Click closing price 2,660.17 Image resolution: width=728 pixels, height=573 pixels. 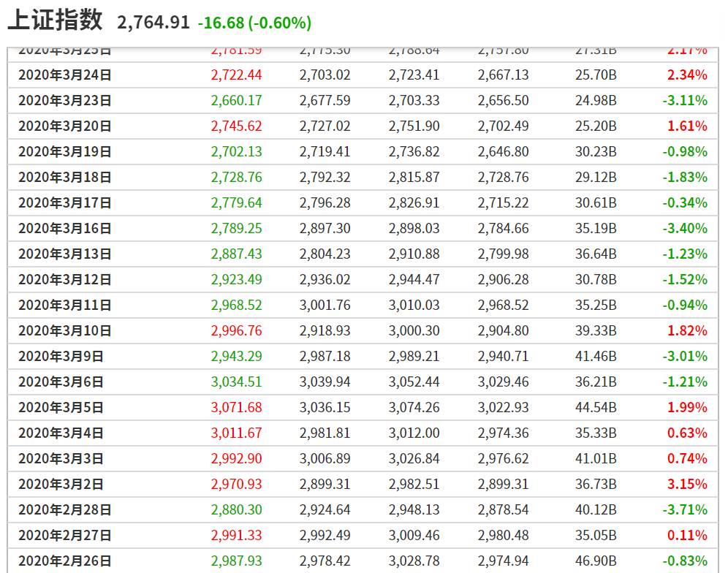point(236,100)
